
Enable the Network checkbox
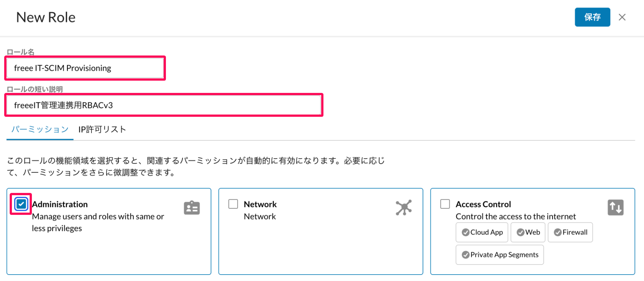tap(233, 204)
